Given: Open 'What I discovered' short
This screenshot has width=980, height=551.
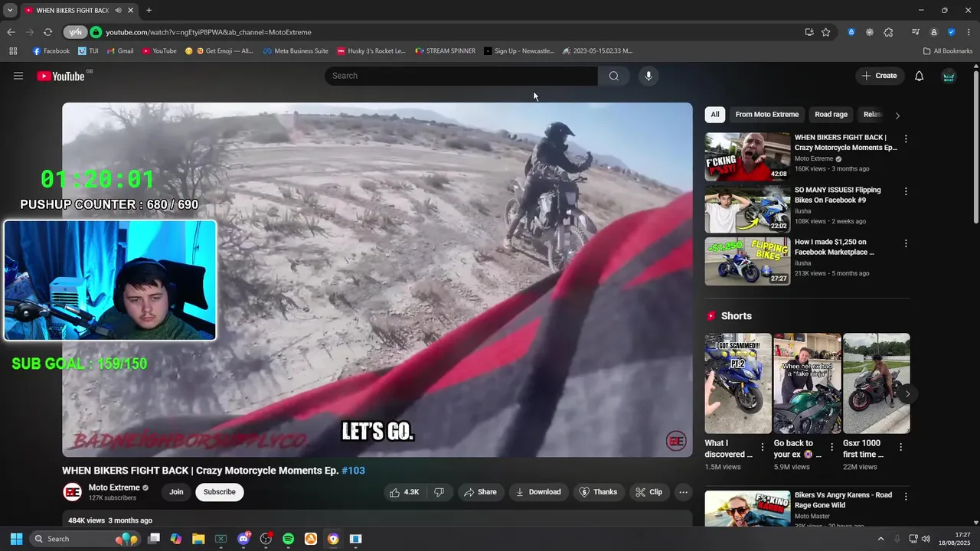Looking at the screenshot, I should pyautogui.click(x=738, y=383).
